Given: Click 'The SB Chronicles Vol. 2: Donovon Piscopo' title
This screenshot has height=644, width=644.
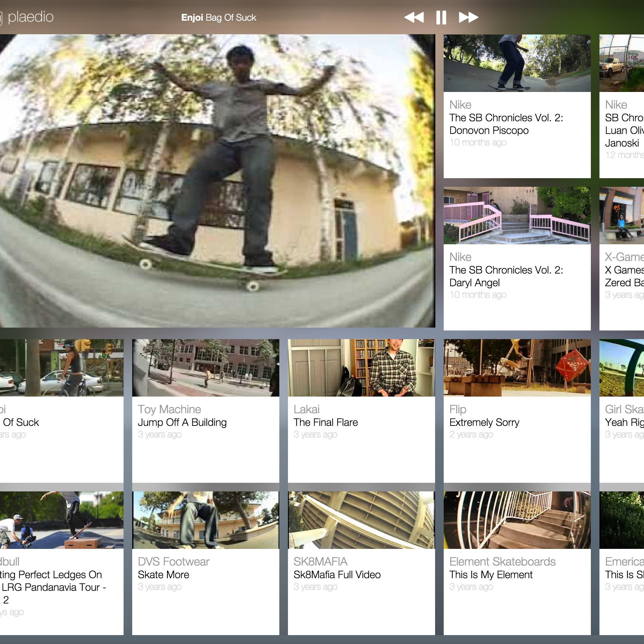Looking at the screenshot, I should pyautogui.click(x=506, y=124).
